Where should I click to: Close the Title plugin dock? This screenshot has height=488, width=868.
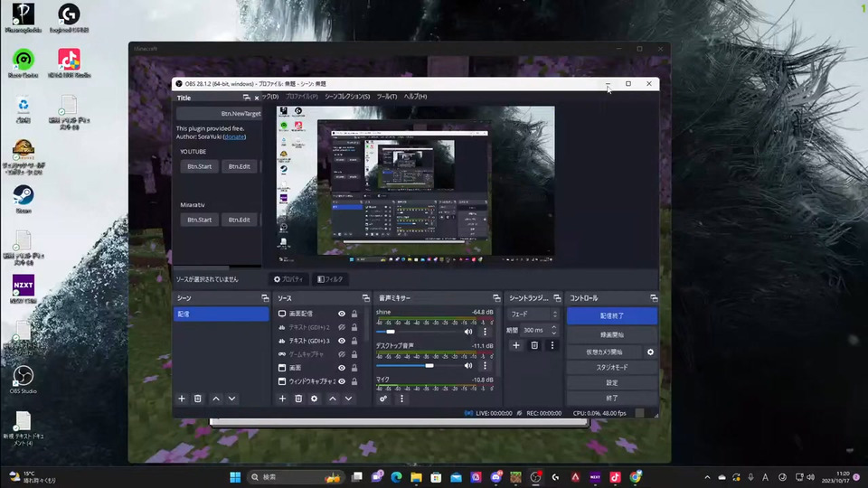coord(256,98)
